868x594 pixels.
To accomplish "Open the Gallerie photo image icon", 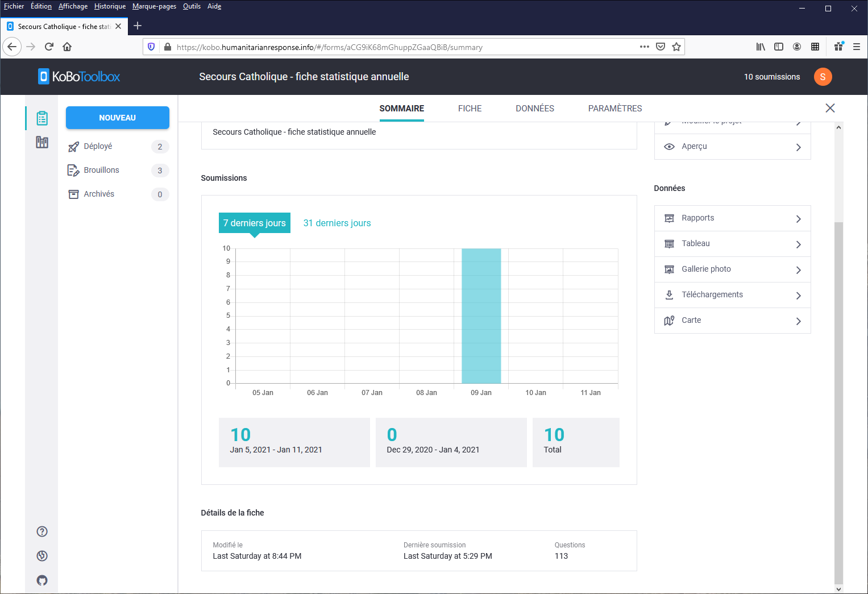I will [x=669, y=269].
